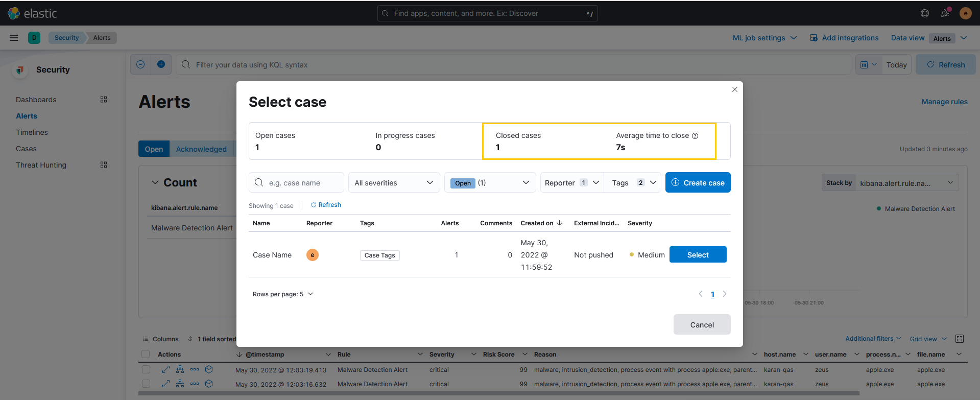Go to Timelines in the sidebar
Image resolution: width=980 pixels, height=400 pixels.
tap(32, 132)
